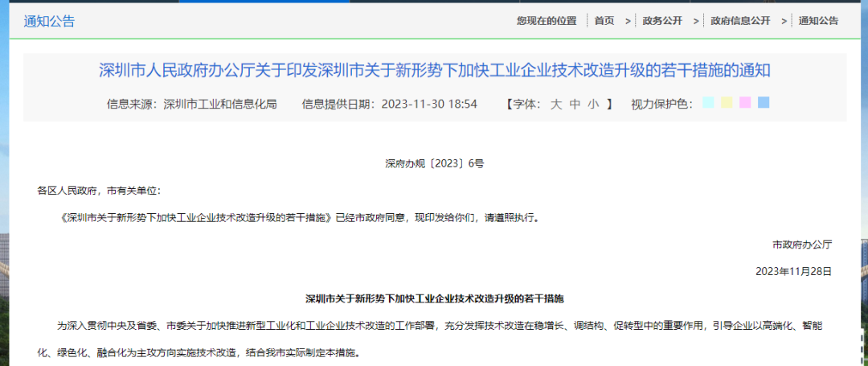The width and height of the screenshot is (868, 366).
Task: Open the 通知公告 breadcrumb link
Action: pos(818,21)
